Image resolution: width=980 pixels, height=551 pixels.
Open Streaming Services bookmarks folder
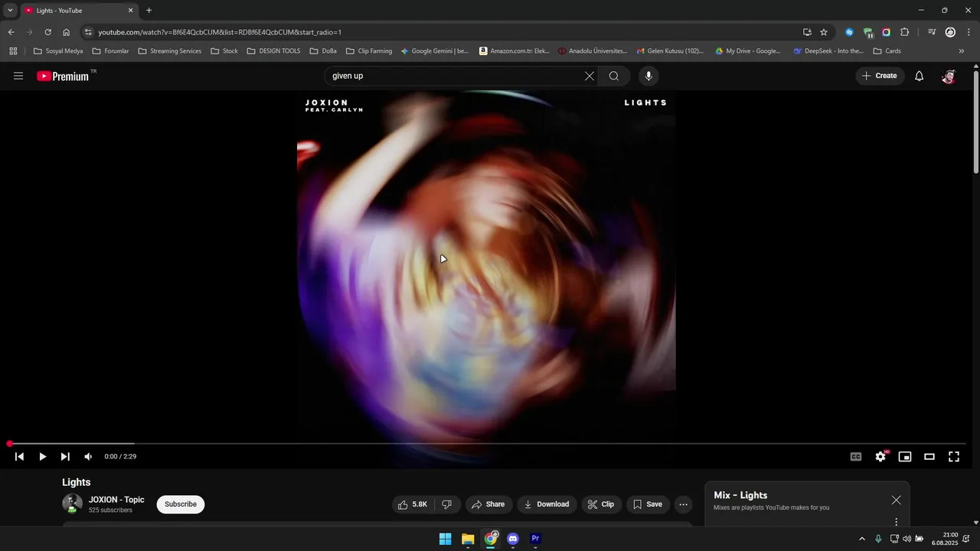pos(170,51)
